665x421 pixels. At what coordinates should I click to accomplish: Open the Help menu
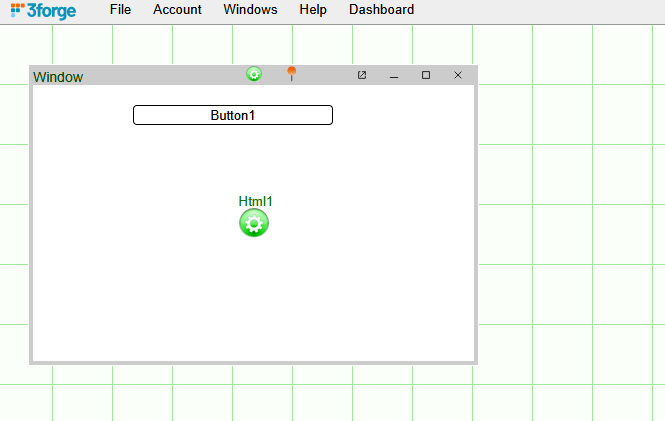point(313,10)
